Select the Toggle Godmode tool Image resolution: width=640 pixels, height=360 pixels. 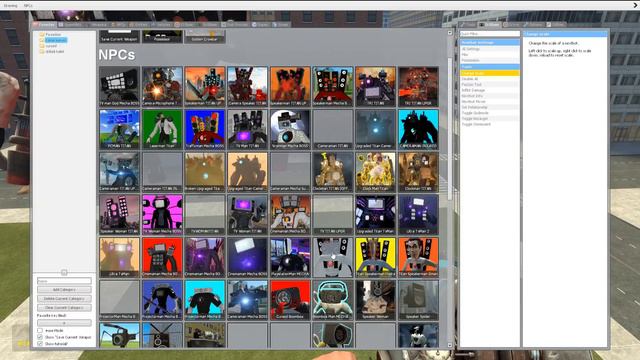(490, 113)
